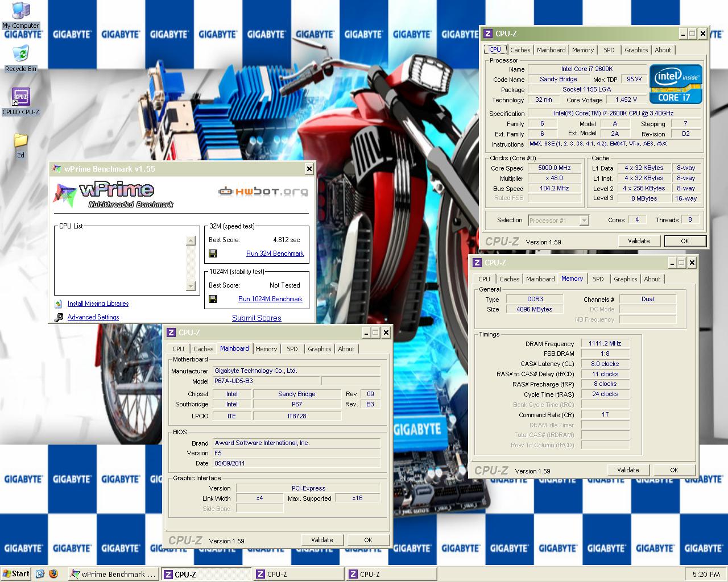728x582 pixels.
Task: Click Validate in Mainboard tab window
Action: pos(322,540)
